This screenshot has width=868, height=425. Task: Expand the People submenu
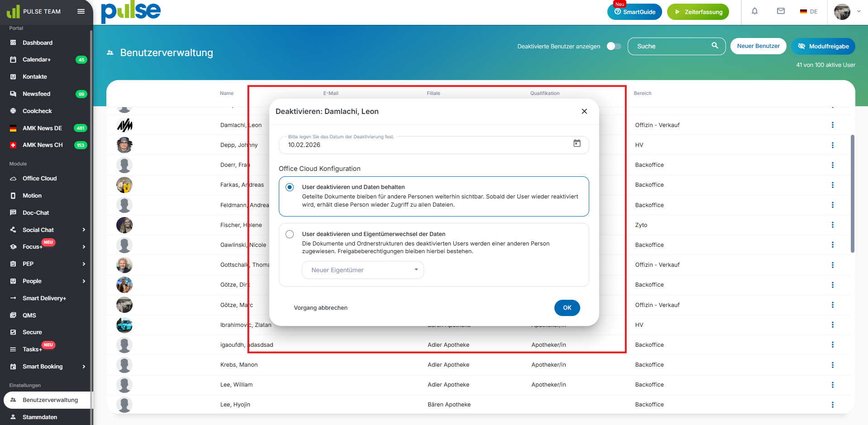(84, 281)
